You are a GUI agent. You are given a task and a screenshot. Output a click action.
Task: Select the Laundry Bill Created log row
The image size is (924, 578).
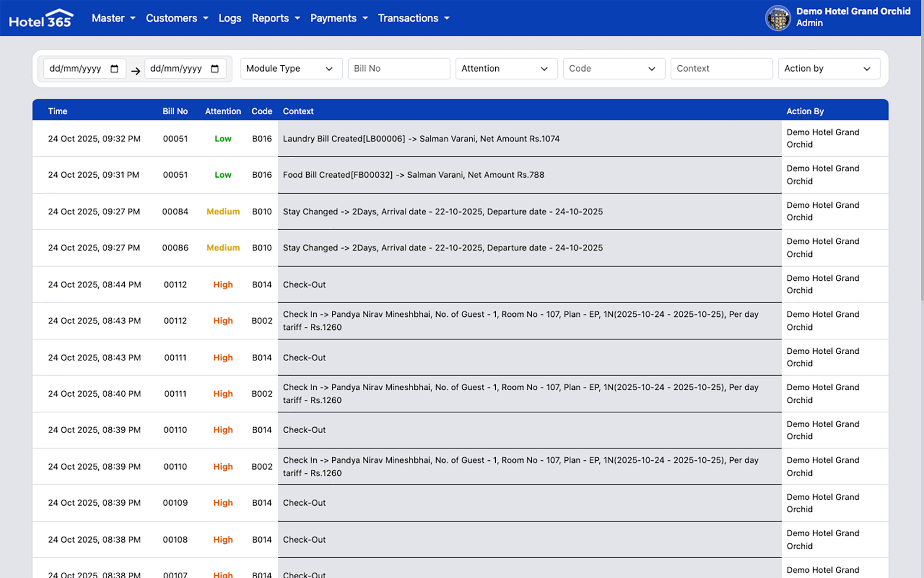click(x=421, y=139)
